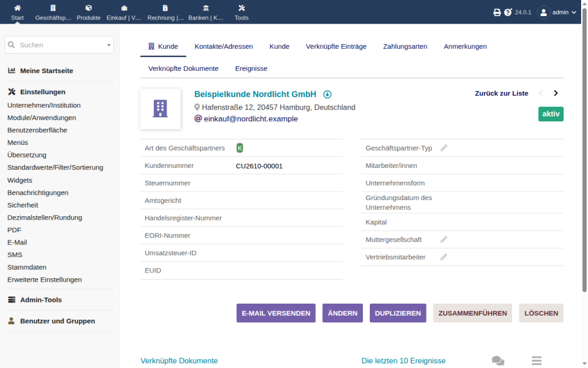Screen dimensions: 588x368
Task: Open Module/Anwendungen settings
Action: click(x=41, y=118)
